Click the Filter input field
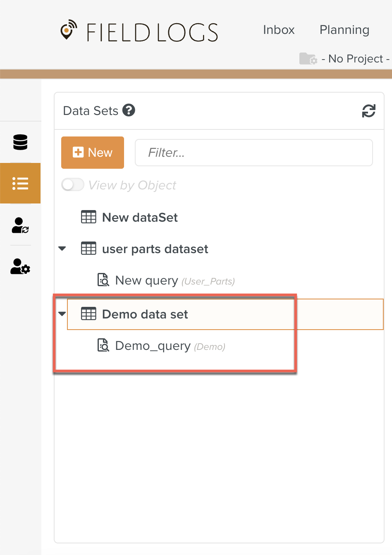 coord(253,153)
